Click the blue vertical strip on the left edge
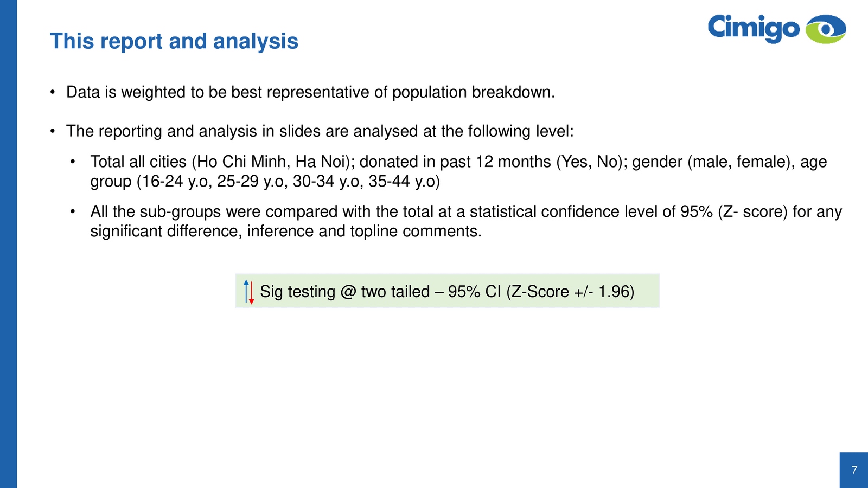The height and width of the screenshot is (488, 868). coord(8,244)
